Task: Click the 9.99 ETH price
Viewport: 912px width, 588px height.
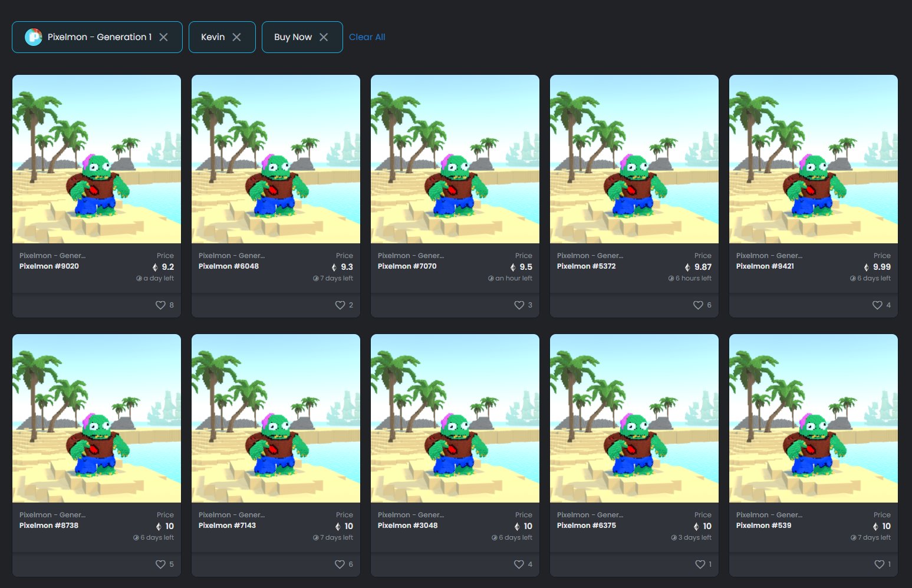Action: [x=878, y=267]
